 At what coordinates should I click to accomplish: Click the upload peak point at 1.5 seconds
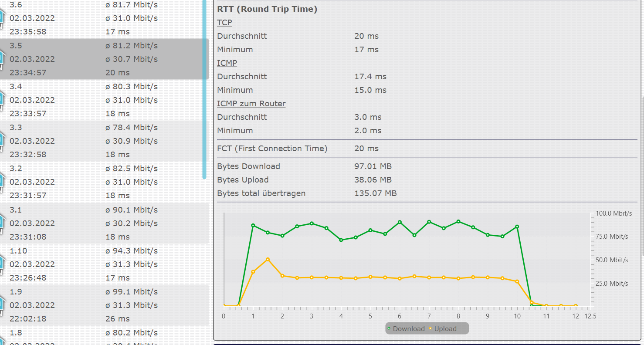(268, 259)
